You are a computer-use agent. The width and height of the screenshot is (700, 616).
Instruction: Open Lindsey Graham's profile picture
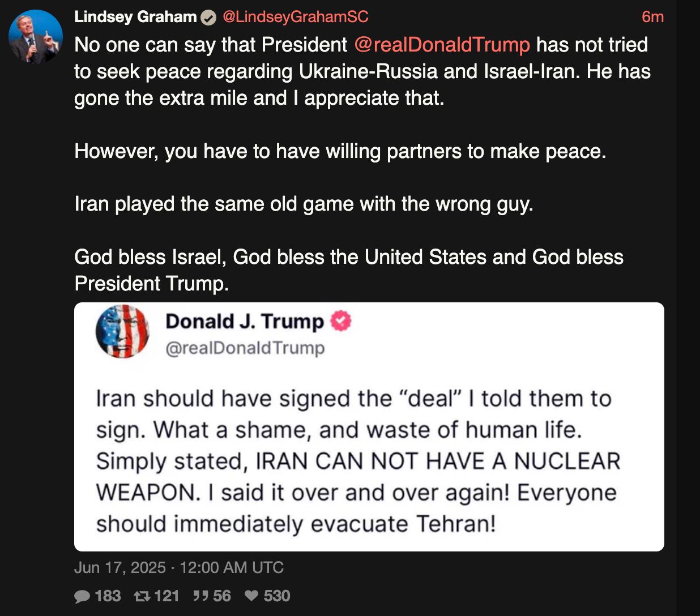tap(36, 37)
